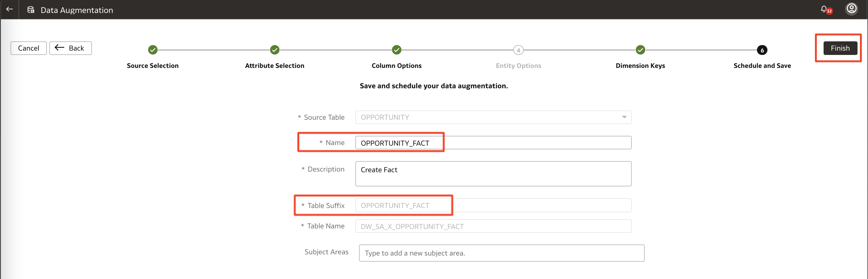Click the DW_SA_X_OPPORTUNITY_FACT Table Name field
Image resolution: width=868 pixels, height=279 pixels.
pyautogui.click(x=493, y=226)
